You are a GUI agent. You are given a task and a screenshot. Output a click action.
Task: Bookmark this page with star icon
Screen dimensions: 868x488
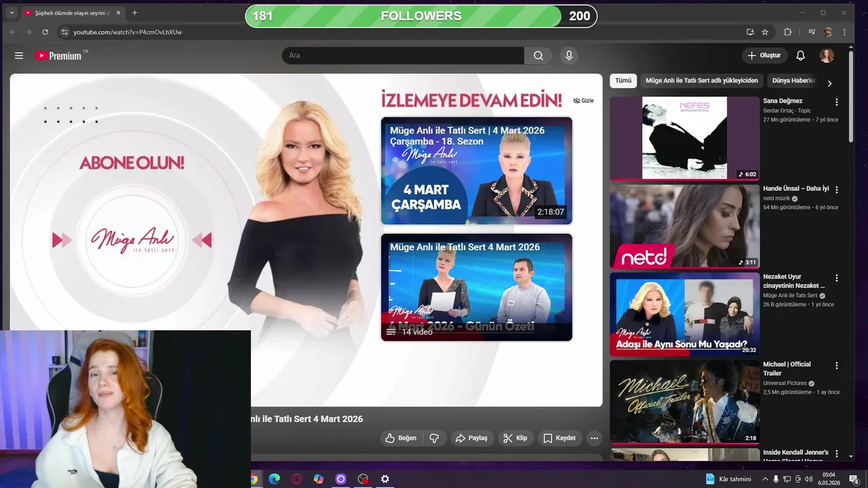pyautogui.click(x=765, y=32)
